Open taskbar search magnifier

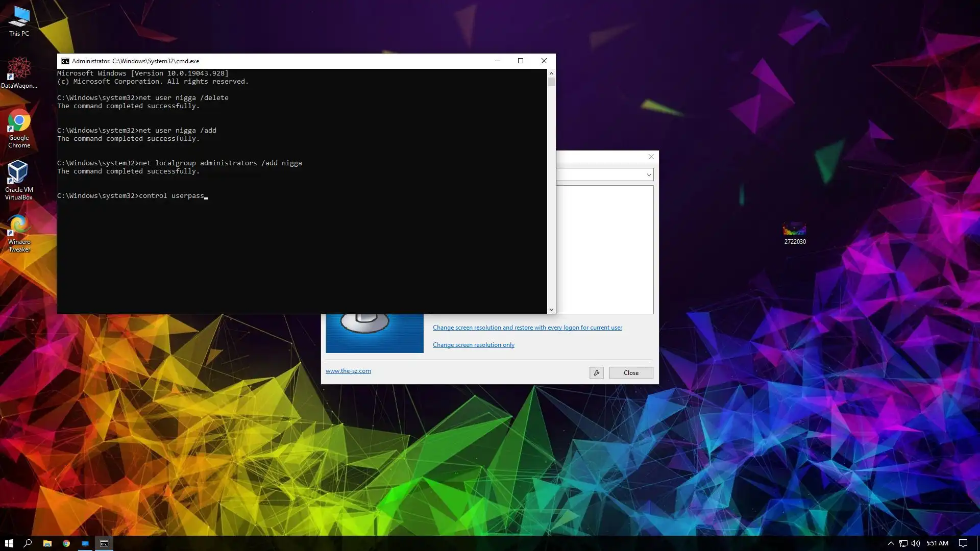tap(28, 543)
